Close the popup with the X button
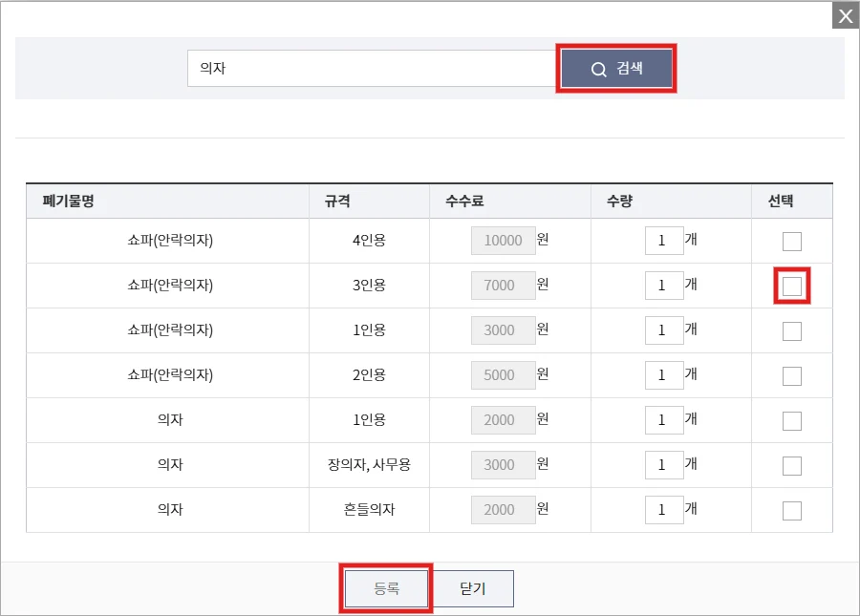Viewport: 860px width, 616px height. coord(846,16)
